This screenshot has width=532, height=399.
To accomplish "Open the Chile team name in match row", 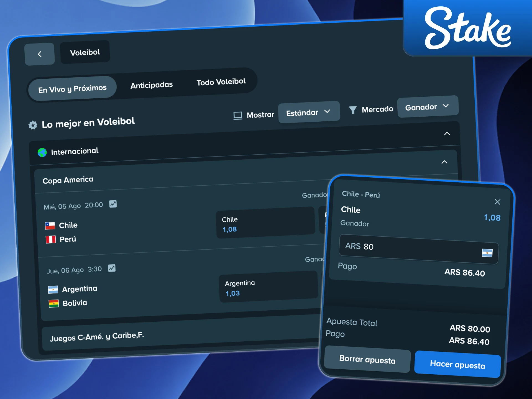I will click(68, 225).
